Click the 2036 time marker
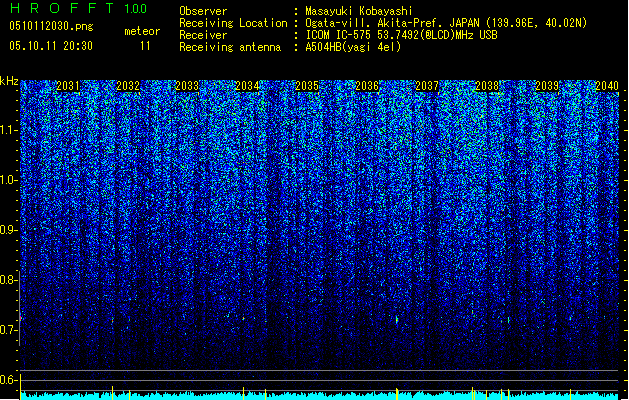 (367, 86)
